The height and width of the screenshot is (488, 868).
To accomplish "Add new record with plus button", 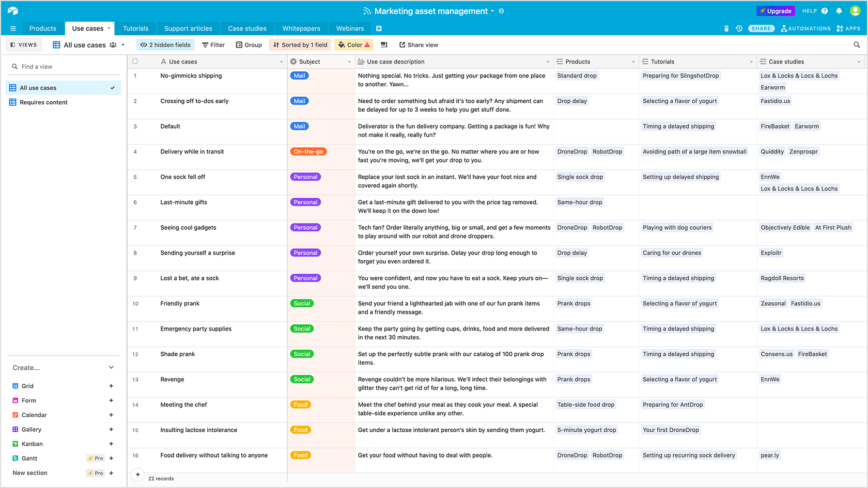I will coord(137,474).
